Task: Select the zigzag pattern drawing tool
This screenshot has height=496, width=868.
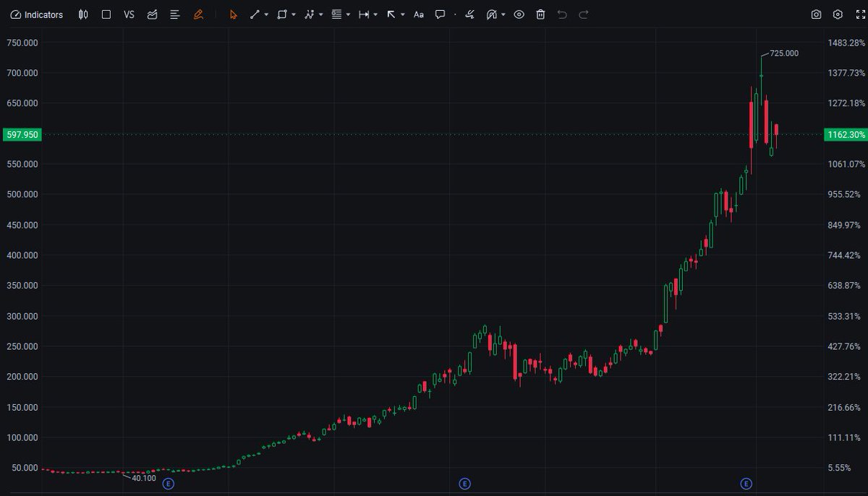Action: [310, 14]
